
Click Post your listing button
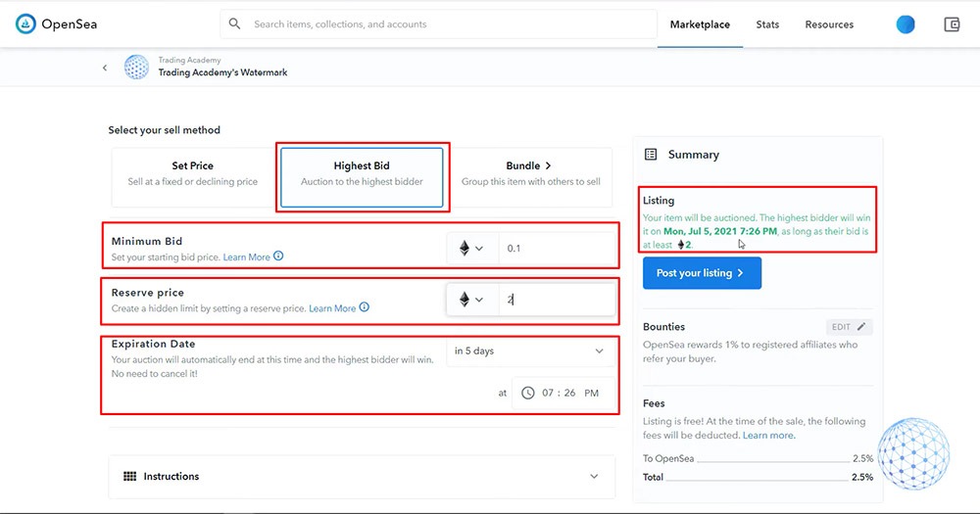click(x=702, y=273)
